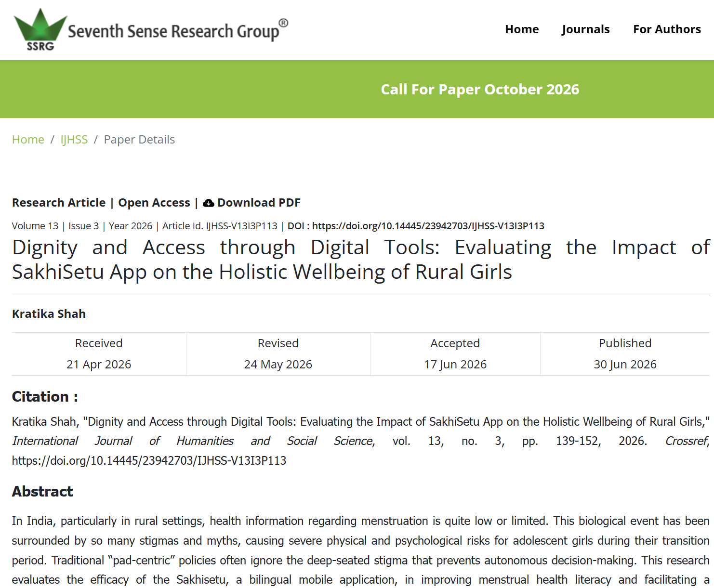Image resolution: width=714 pixels, height=588 pixels.
Task: Click the Citation heading
Action: point(45,397)
